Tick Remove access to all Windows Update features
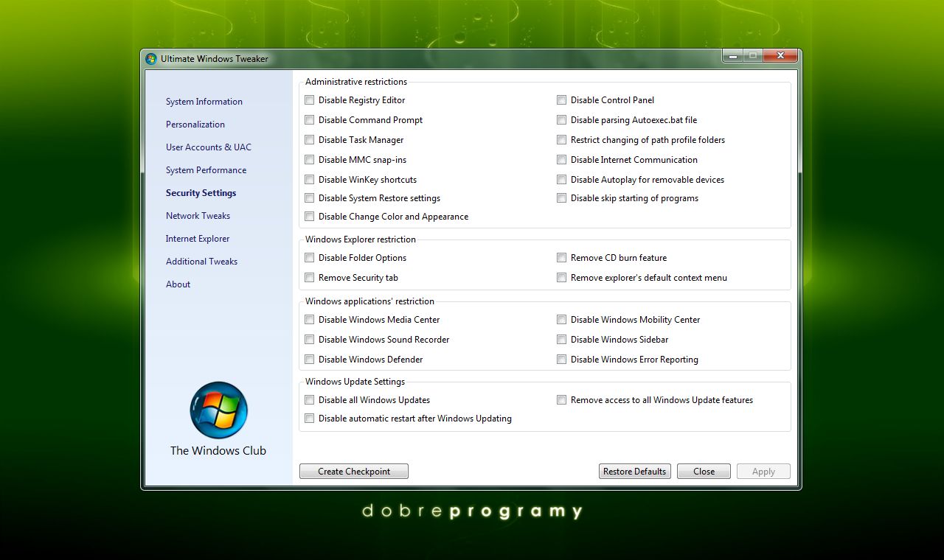Image resolution: width=944 pixels, height=560 pixels. click(562, 400)
